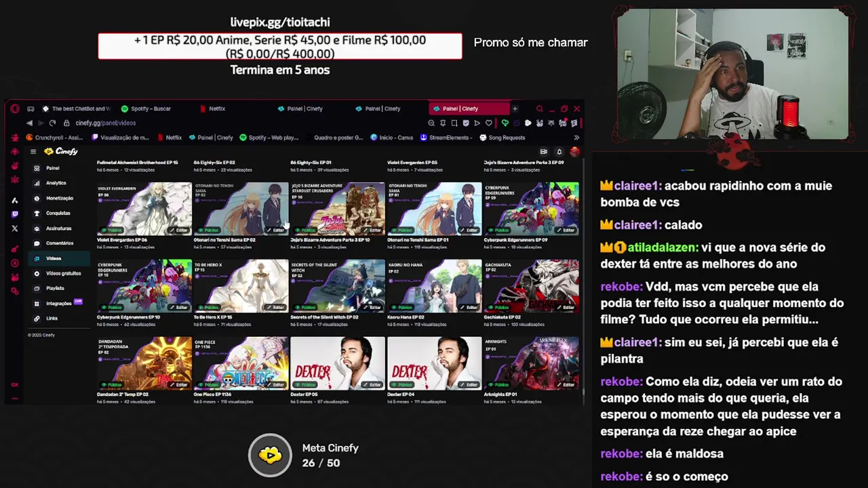The image size is (868, 488).
Task: Open Crunchyroll bookmark
Action: (54, 138)
